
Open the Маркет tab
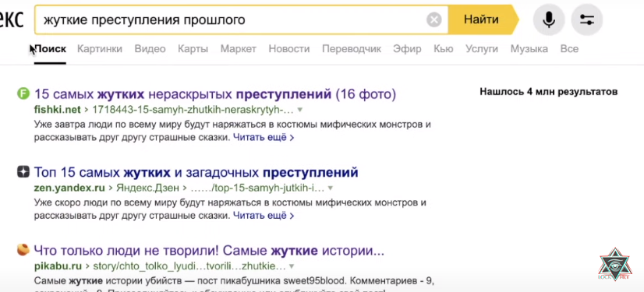point(239,49)
